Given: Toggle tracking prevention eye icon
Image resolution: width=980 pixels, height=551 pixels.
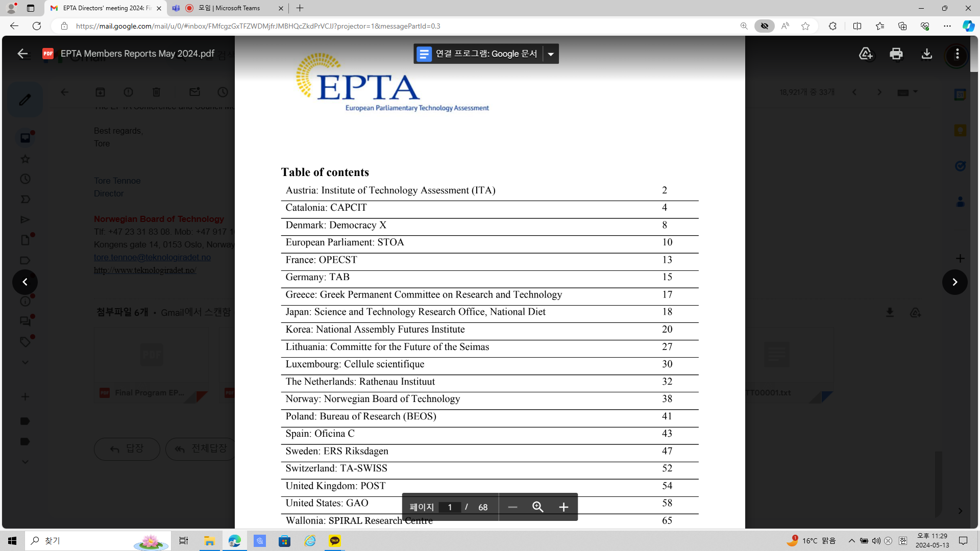Looking at the screenshot, I should pyautogui.click(x=765, y=26).
